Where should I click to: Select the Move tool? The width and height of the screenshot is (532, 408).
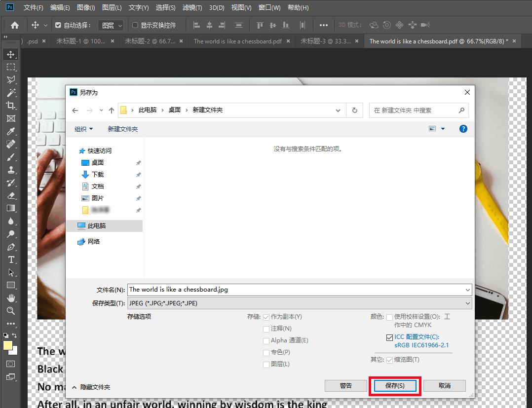(x=11, y=55)
